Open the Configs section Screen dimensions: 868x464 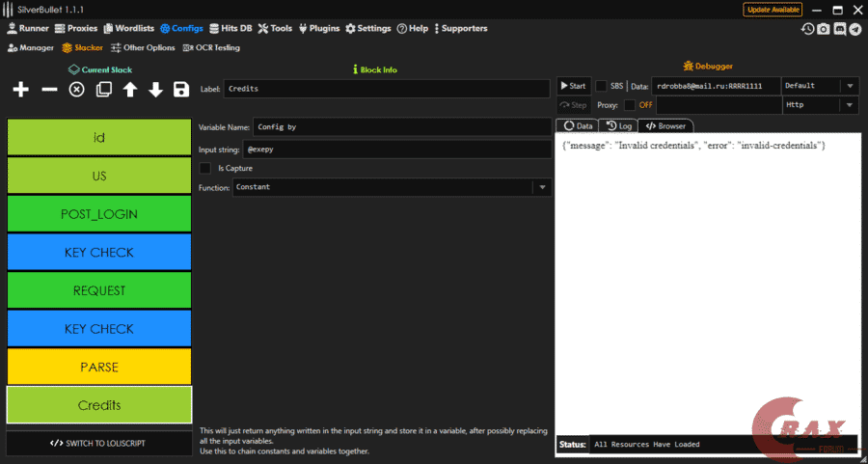pos(181,28)
